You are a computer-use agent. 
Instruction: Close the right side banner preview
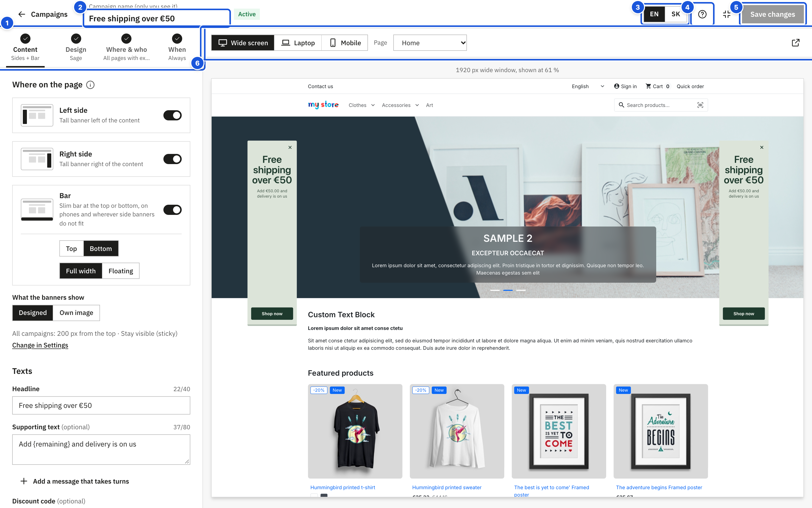click(x=762, y=148)
